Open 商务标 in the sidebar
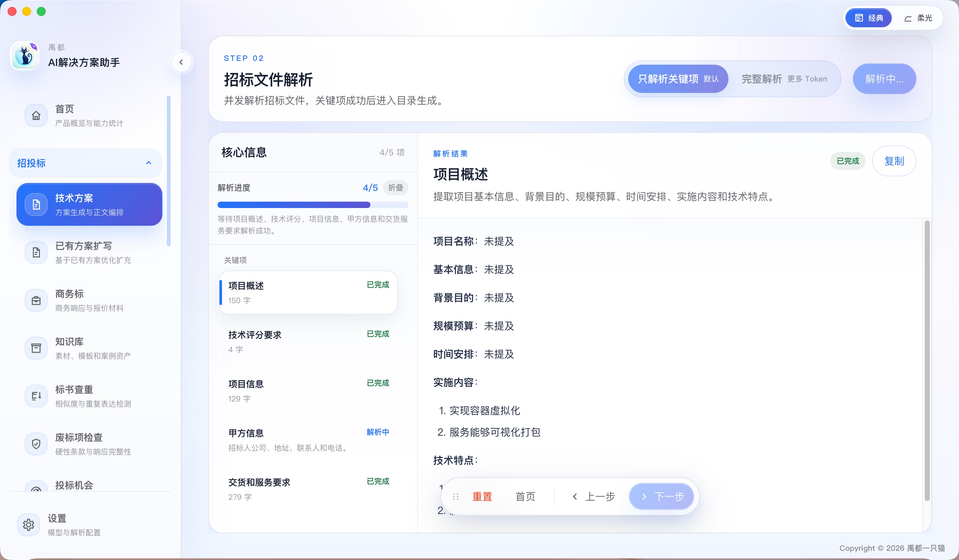 click(x=89, y=301)
